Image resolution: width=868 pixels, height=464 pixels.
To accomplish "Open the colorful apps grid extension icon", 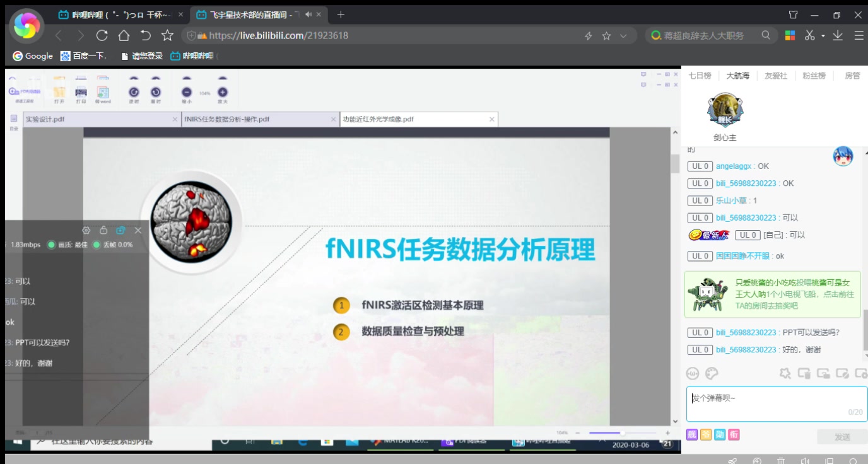I will click(x=790, y=36).
